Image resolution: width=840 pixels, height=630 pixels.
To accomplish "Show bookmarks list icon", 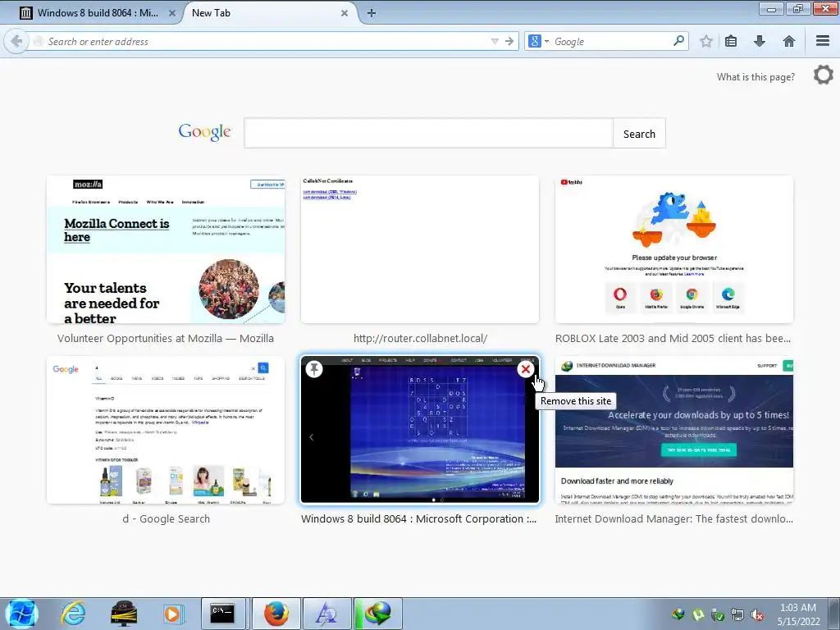I will click(731, 41).
